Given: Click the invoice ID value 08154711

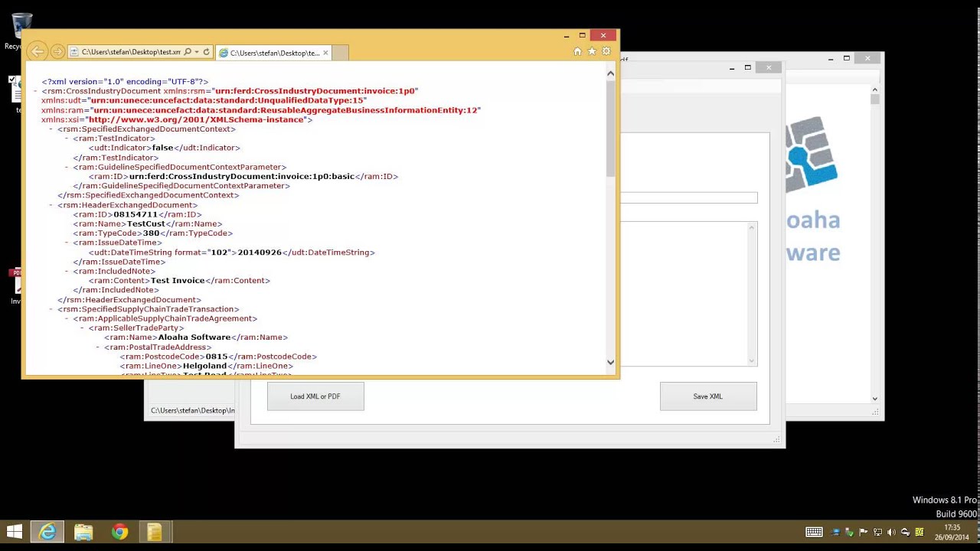Looking at the screenshot, I should pyautogui.click(x=136, y=214).
